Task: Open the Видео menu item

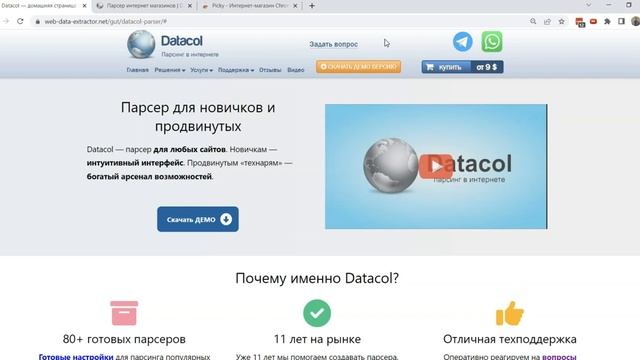Action: pyautogui.click(x=296, y=70)
